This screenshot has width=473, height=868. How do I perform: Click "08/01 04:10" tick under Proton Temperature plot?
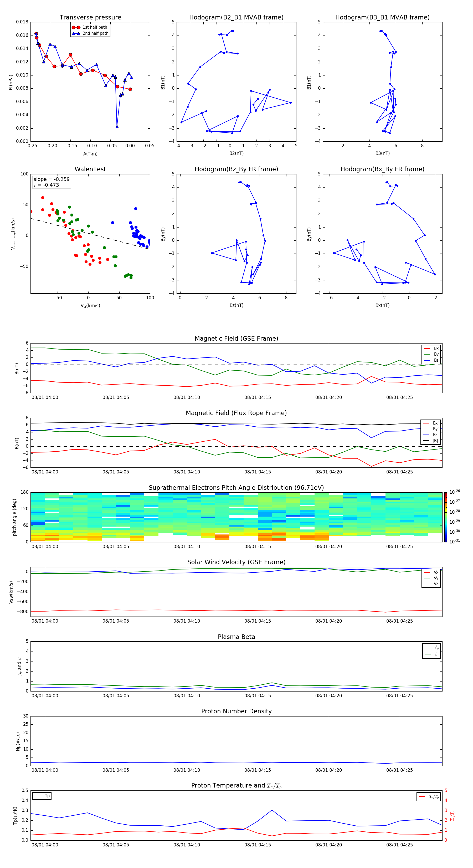point(187,845)
